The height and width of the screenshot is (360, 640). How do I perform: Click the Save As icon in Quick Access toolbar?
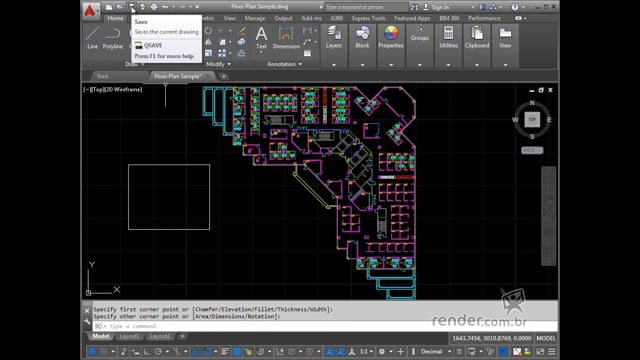142,7
